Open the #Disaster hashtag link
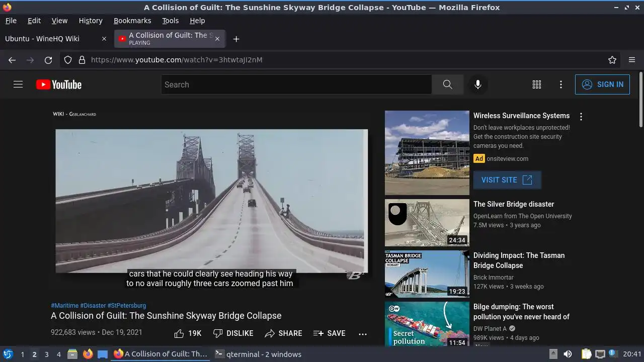 pyautogui.click(x=93, y=305)
